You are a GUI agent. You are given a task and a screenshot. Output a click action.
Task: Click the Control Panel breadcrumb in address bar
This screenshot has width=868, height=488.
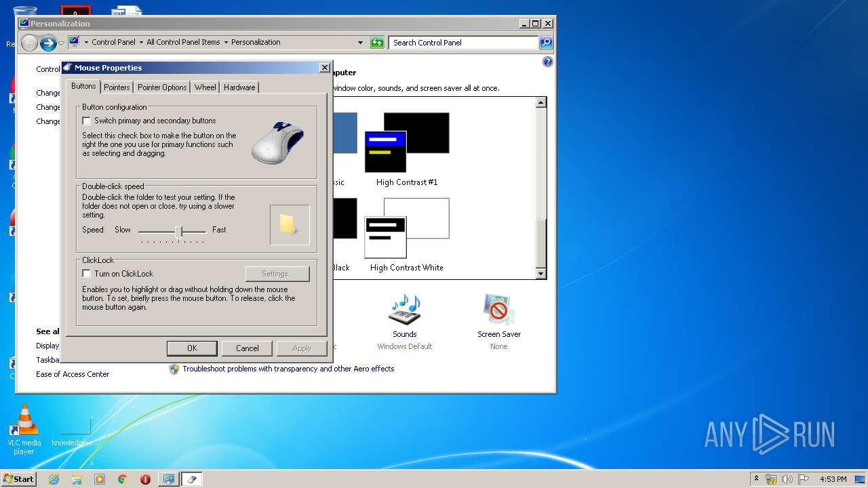coord(113,42)
